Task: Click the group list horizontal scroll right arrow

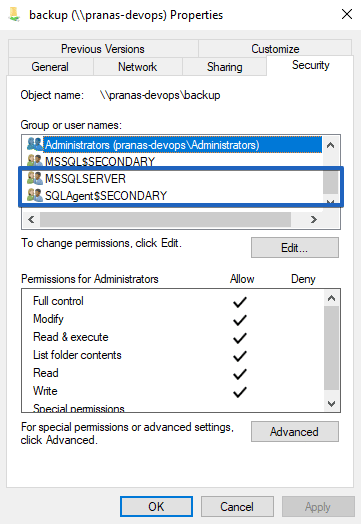Action: [314, 220]
